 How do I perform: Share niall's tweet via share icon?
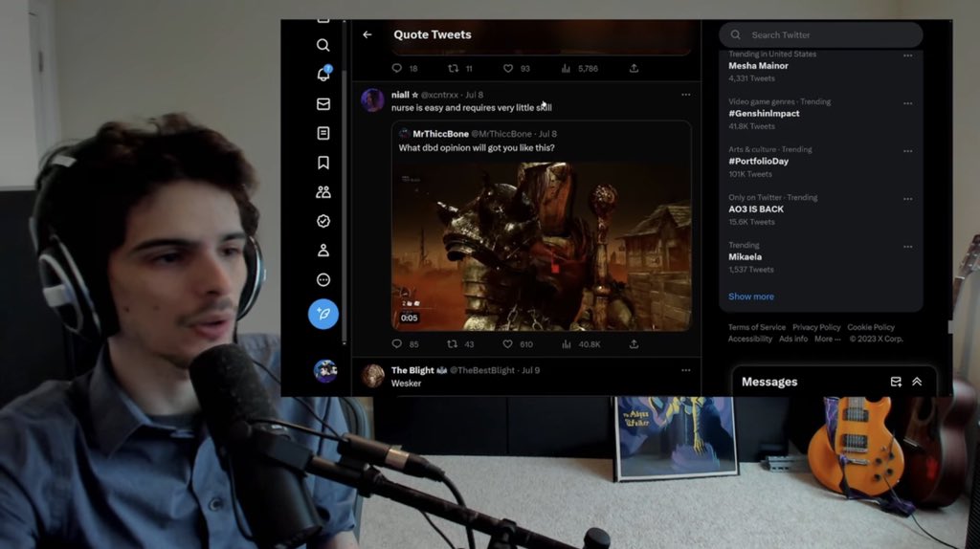[x=634, y=343]
